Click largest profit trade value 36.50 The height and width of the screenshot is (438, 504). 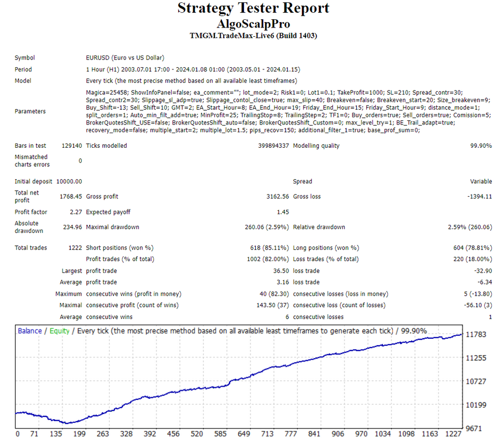coord(281,271)
